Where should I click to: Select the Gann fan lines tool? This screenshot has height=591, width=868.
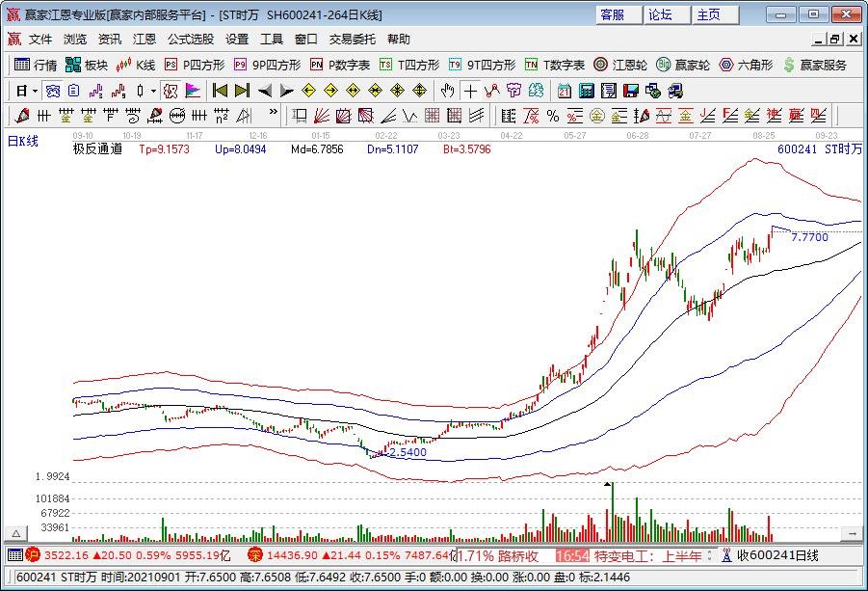[321, 116]
